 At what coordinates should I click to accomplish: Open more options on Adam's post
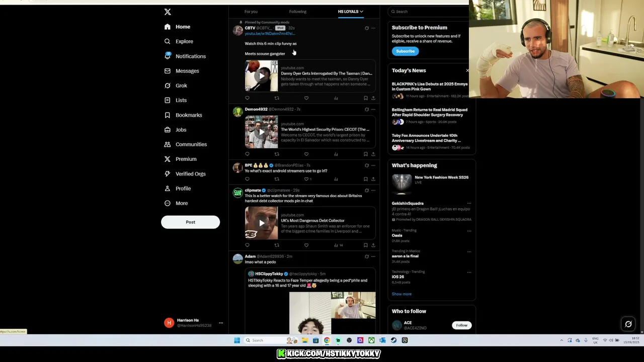tap(373, 256)
